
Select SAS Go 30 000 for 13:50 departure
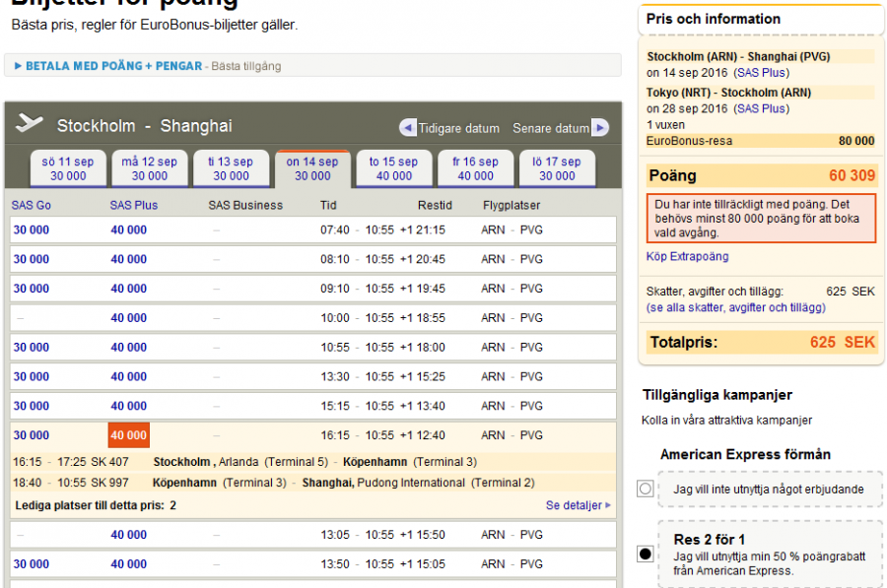tap(31, 564)
